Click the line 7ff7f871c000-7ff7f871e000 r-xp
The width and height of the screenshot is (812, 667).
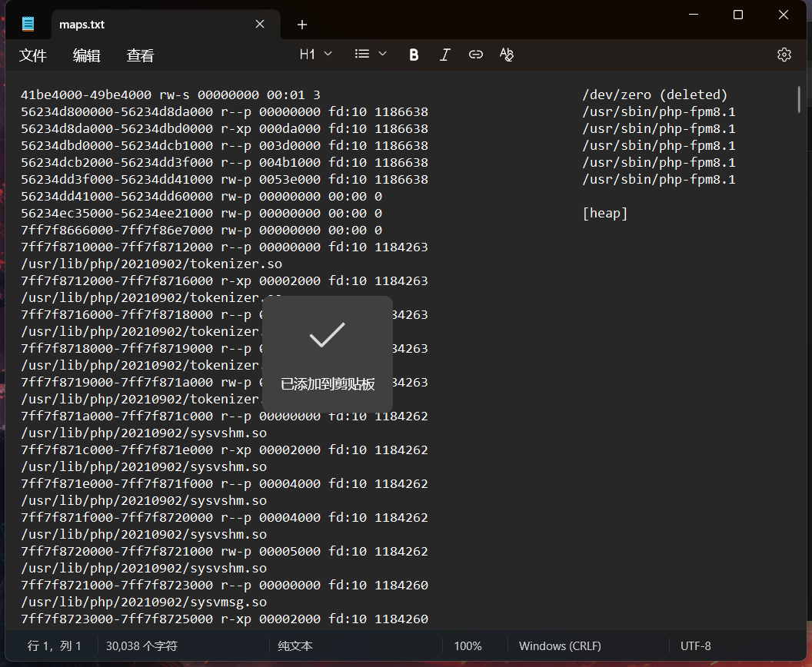point(225,450)
